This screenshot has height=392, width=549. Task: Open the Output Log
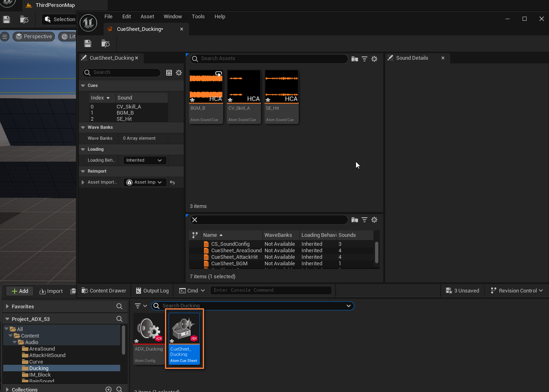152,290
